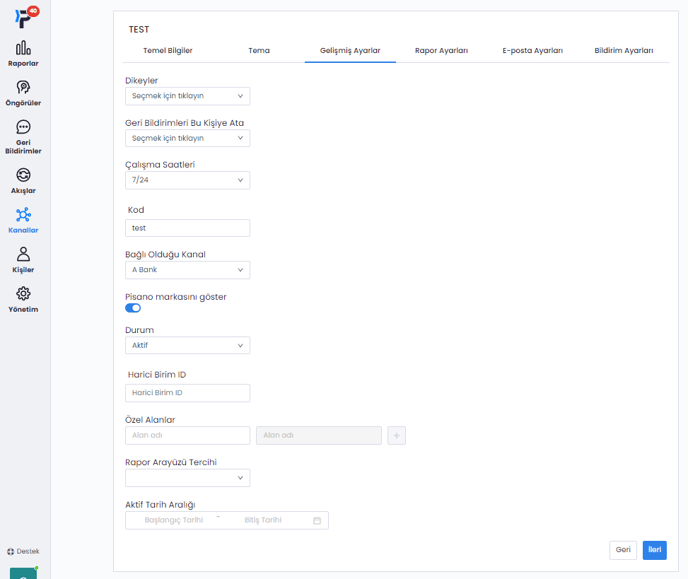Viewport: 688px width, 579px height.
Task: Click the Harici Birim ID field
Action: (187, 393)
